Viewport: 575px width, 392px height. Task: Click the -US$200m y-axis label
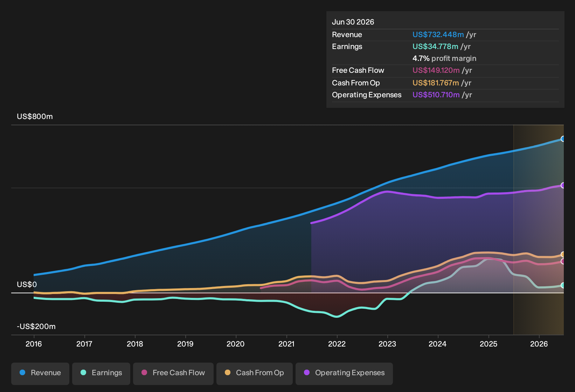pyautogui.click(x=36, y=327)
